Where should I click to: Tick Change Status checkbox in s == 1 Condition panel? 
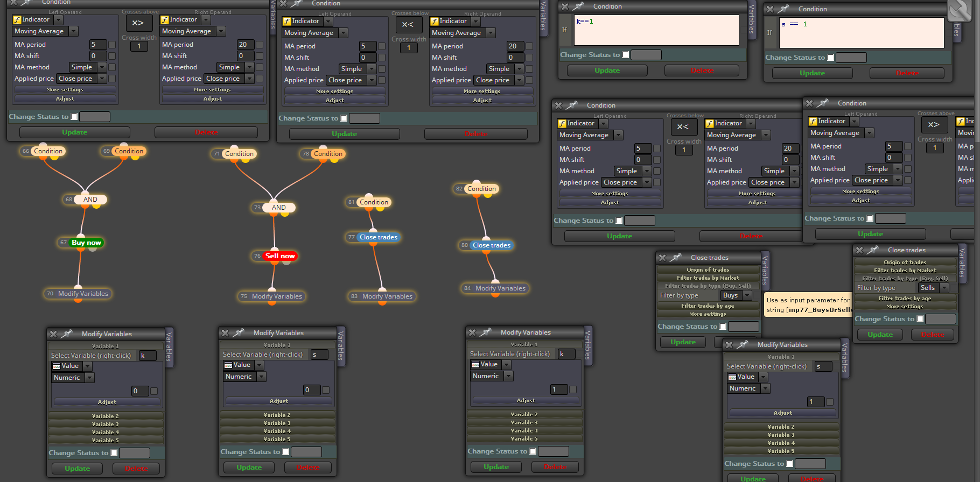tap(831, 58)
